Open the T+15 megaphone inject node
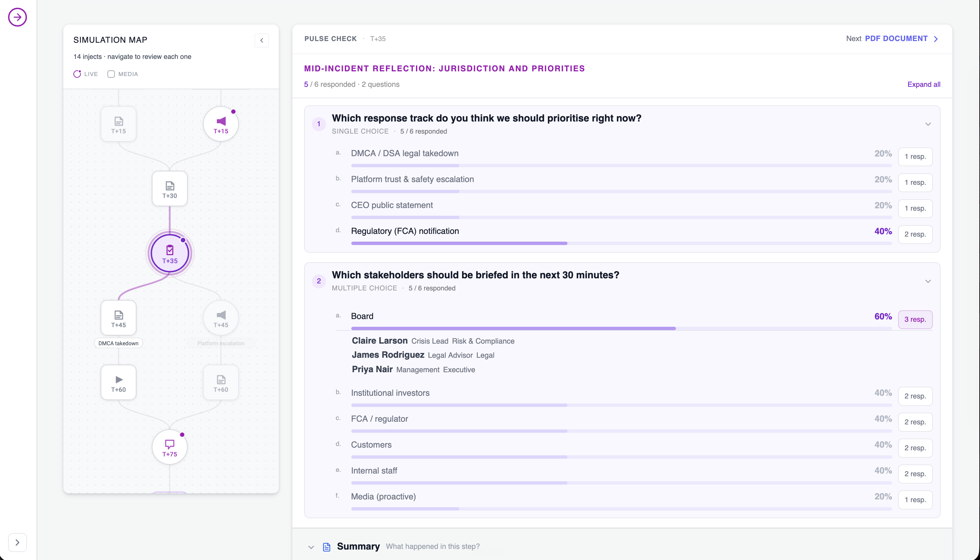 (x=221, y=124)
